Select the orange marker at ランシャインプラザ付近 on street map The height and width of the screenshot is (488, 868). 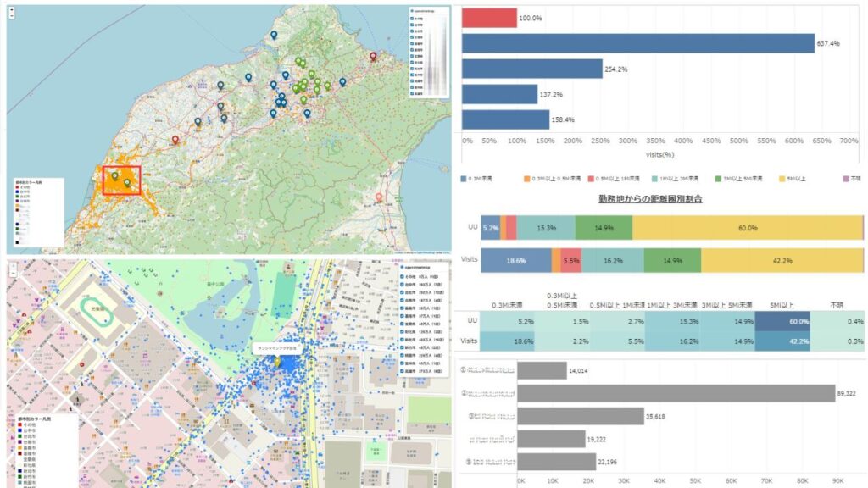[x=276, y=362]
